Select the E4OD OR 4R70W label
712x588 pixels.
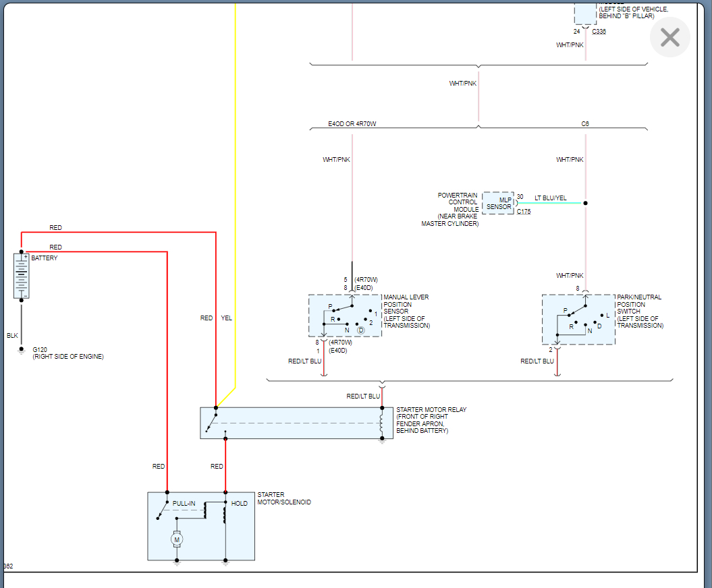(350, 124)
